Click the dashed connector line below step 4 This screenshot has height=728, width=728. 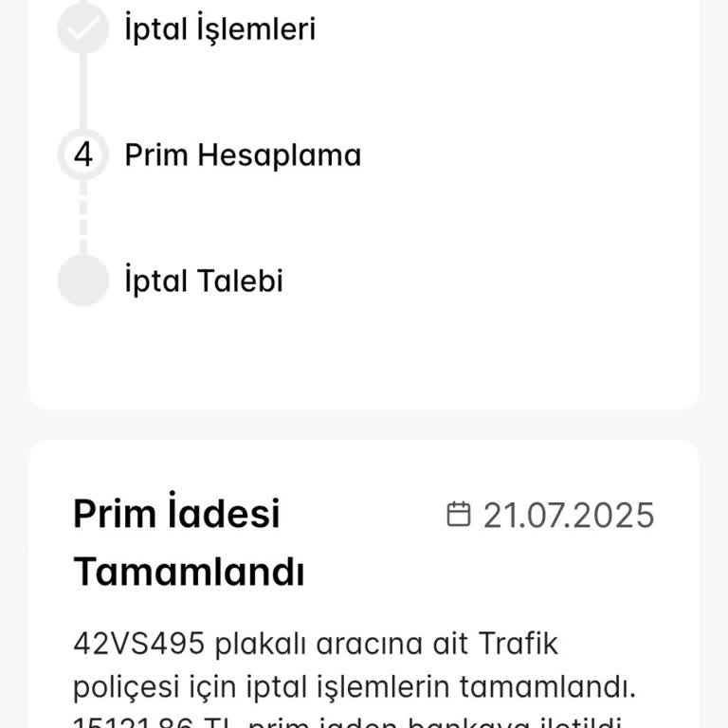(x=83, y=219)
